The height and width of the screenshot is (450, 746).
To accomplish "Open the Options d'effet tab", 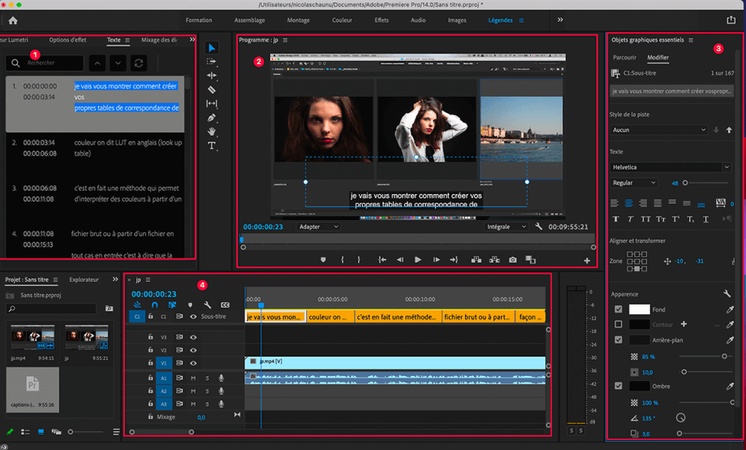I will click(68, 40).
